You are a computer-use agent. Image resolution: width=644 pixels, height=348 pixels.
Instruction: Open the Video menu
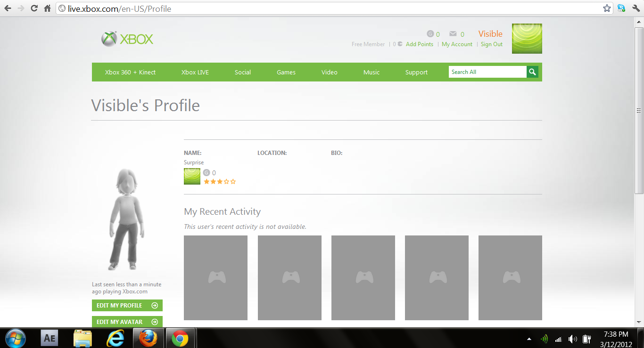click(330, 72)
